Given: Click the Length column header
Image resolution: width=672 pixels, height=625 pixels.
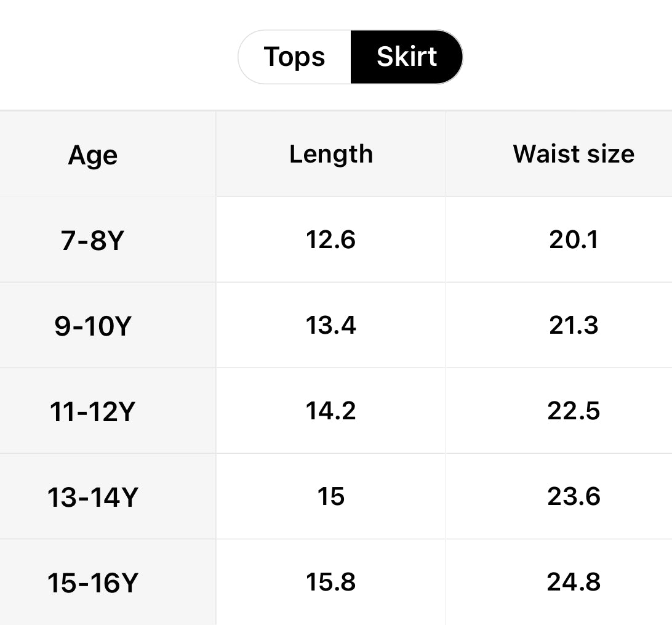Looking at the screenshot, I should click(331, 154).
